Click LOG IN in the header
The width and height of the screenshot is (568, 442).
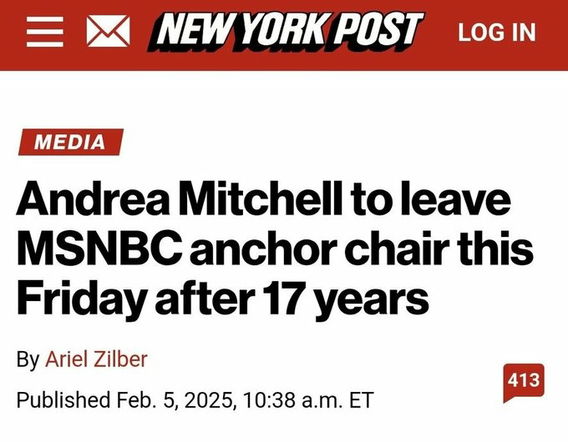497,32
